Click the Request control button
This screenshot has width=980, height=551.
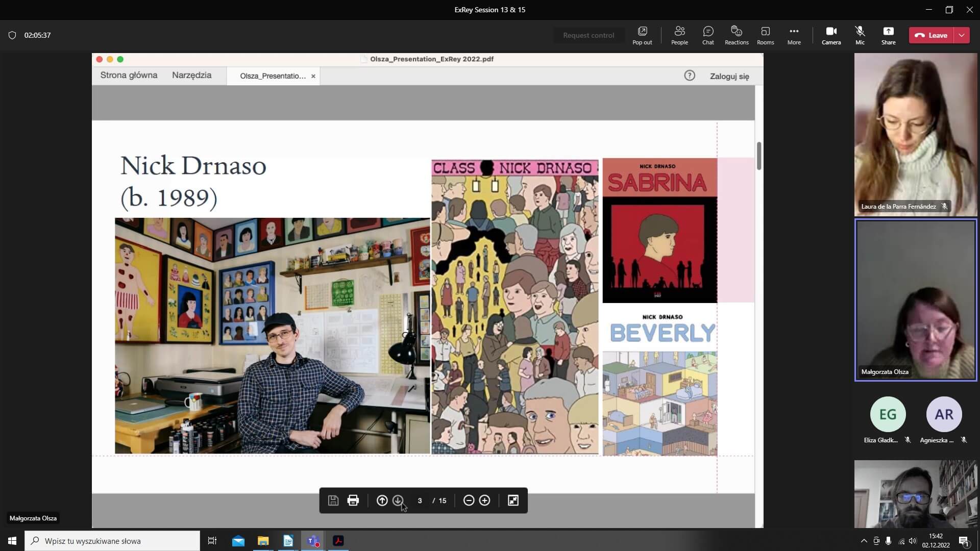coord(589,35)
